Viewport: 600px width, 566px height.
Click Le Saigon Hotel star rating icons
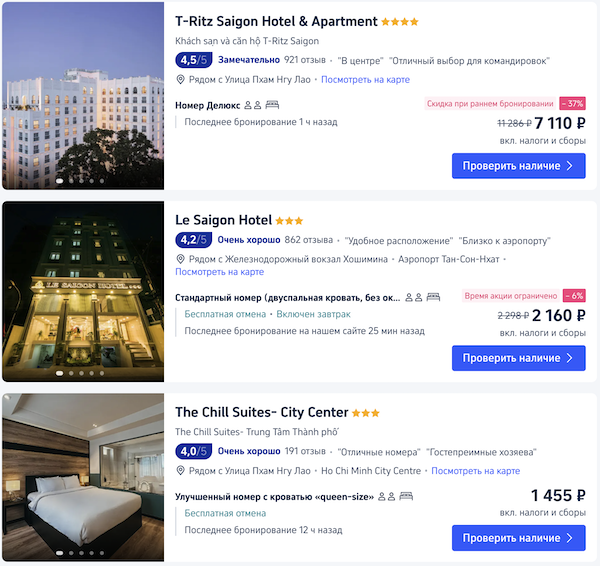tap(289, 220)
